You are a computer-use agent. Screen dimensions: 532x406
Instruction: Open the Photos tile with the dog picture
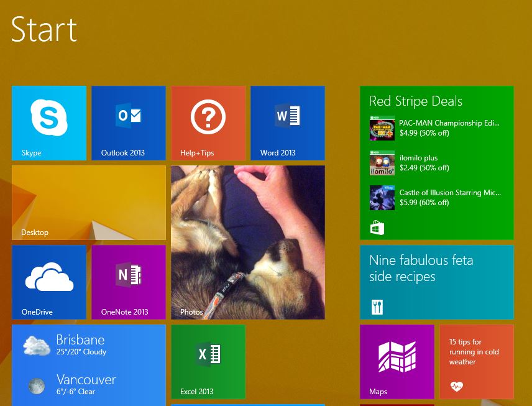pyautogui.click(x=248, y=242)
